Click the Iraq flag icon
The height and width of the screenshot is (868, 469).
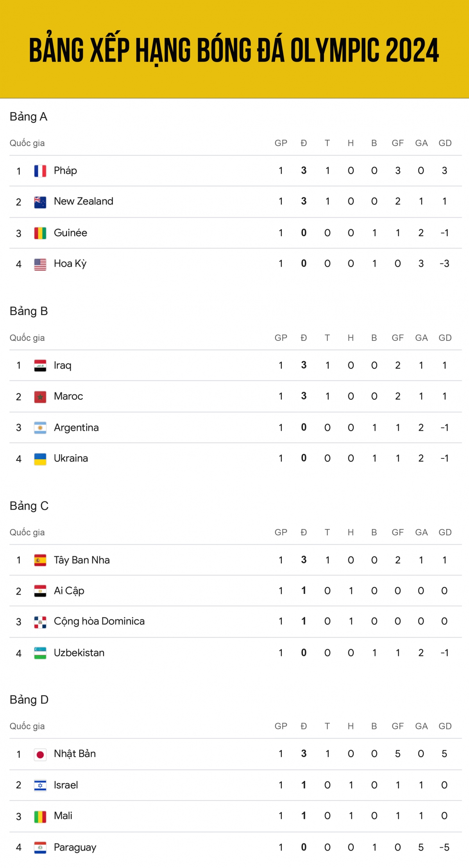40,365
